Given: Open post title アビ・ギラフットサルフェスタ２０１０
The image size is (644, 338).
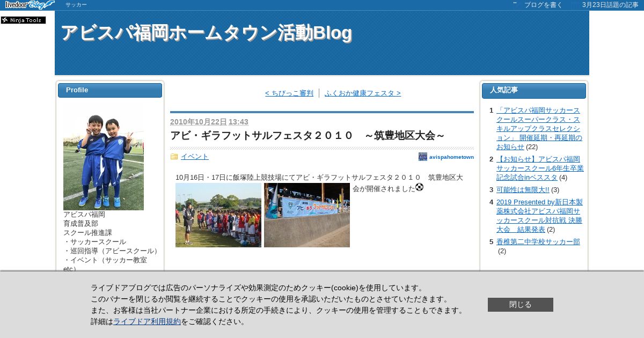Looking at the screenshot, I should [308, 136].
